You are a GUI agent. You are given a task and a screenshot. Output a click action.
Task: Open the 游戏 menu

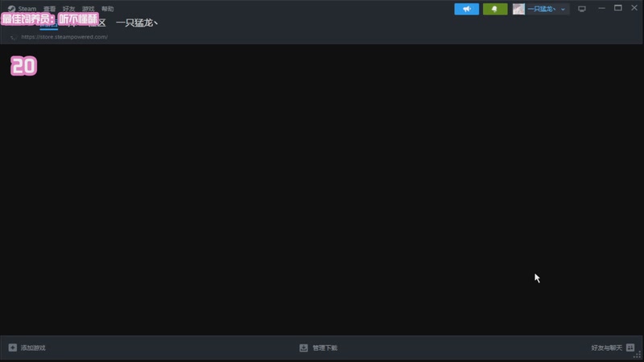tap(89, 9)
